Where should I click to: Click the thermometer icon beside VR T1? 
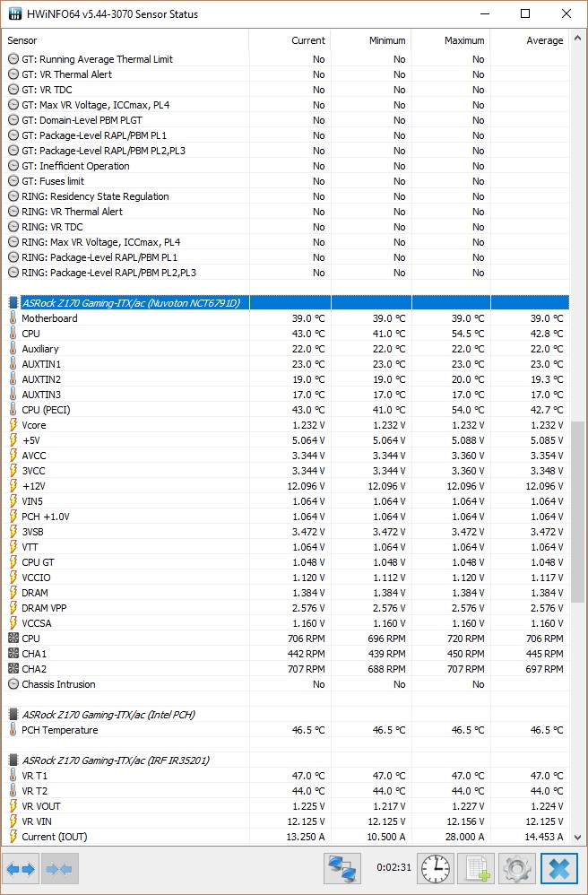click(13, 775)
